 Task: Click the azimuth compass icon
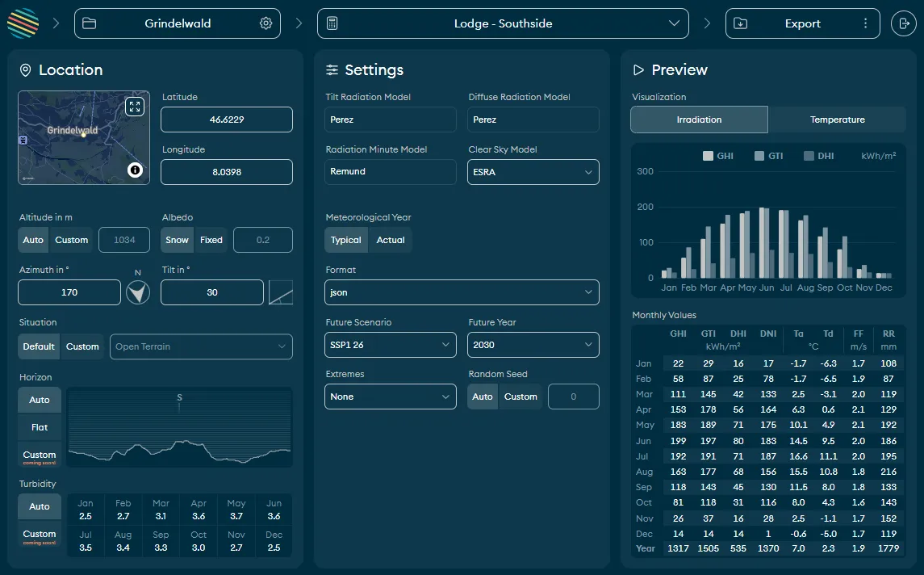tap(138, 292)
